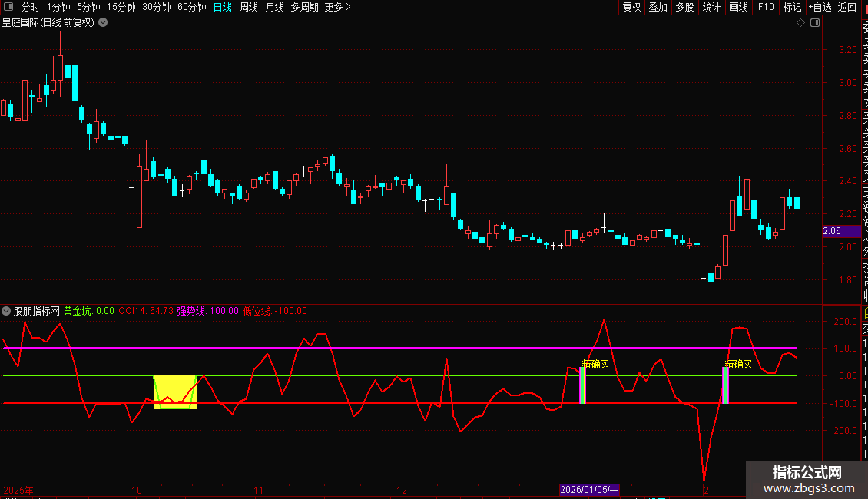Click the 叠加 overlay button
868x499 pixels.
pos(658,8)
